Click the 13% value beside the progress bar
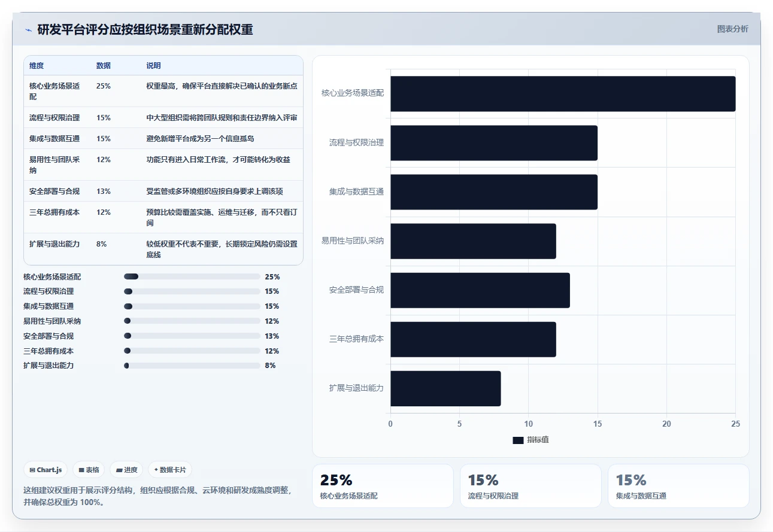This screenshot has width=773, height=532. pyautogui.click(x=272, y=336)
